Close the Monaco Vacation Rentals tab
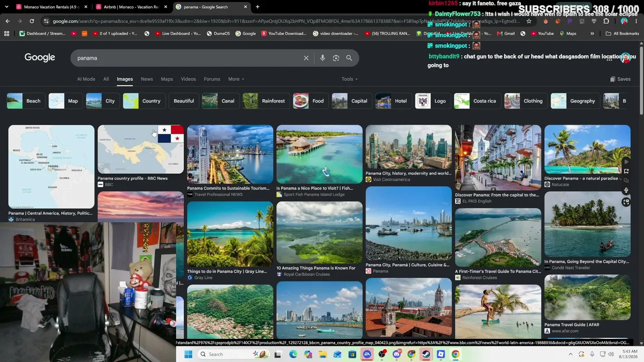 click(x=86, y=7)
